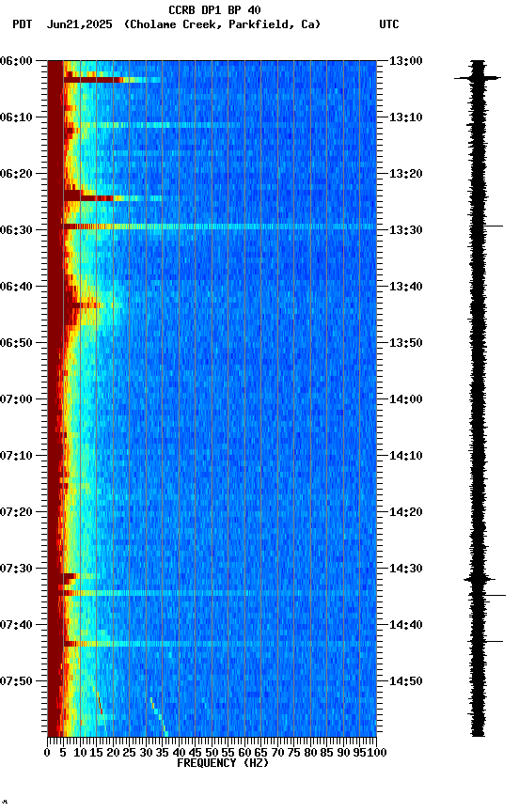Click the '07:50' PDT time label
Image resolution: width=519 pixels, height=812 pixels.
pyautogui.click(x=16, y=681)
